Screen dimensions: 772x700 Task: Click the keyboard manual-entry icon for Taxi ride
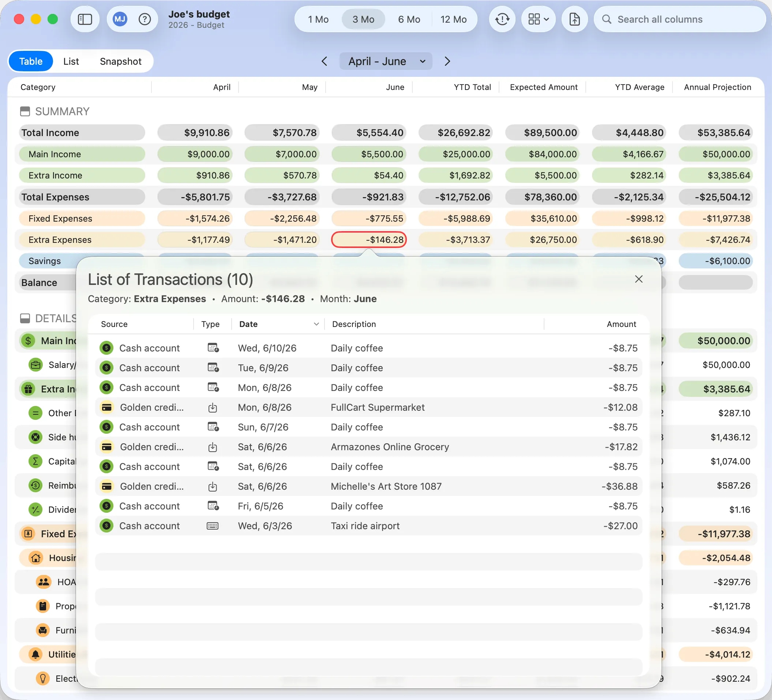click(x=213, y=526)
